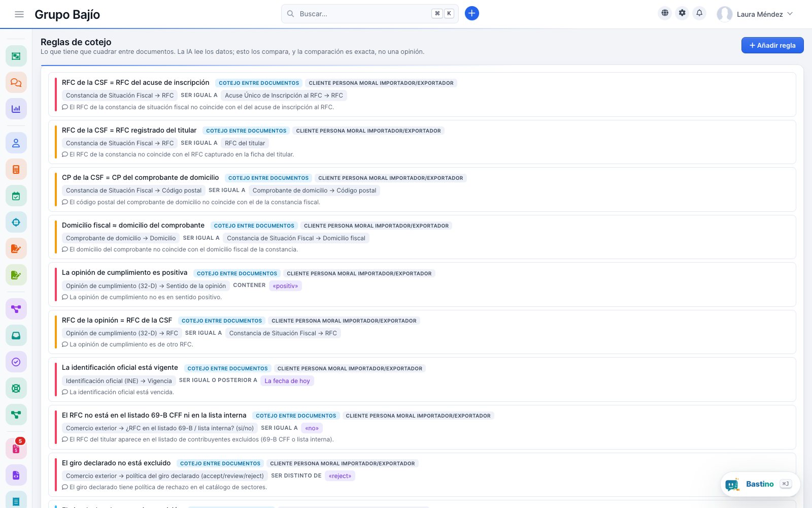
Task: Open rule 'La opinión de cumplimiento es positiva'
Action: (x=422, y=284)
